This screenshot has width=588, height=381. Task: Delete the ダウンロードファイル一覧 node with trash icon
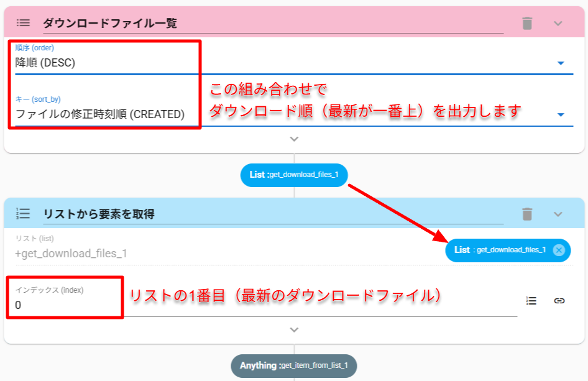click(x=527, y=23)
